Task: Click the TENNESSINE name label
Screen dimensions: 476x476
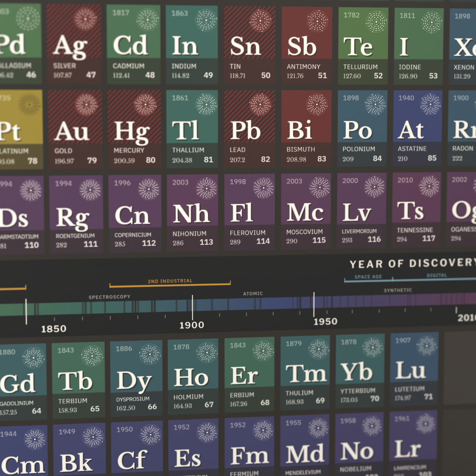Action: [x=415, y=230]
